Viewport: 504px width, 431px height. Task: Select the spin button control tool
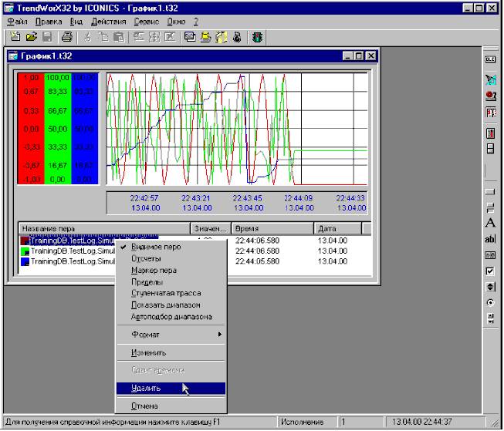[x=490, y=287]
